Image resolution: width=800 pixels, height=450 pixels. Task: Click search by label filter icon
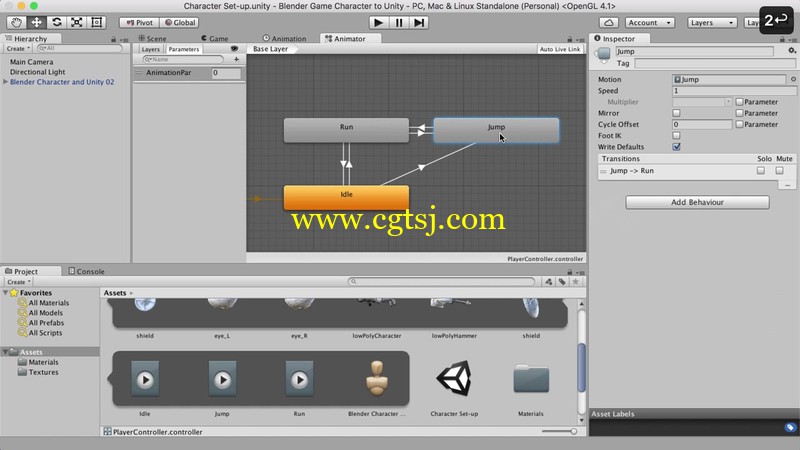[562, 282]
